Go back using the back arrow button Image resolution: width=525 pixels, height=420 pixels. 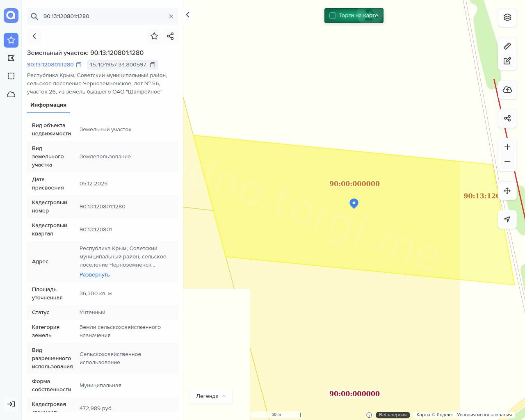34,36
